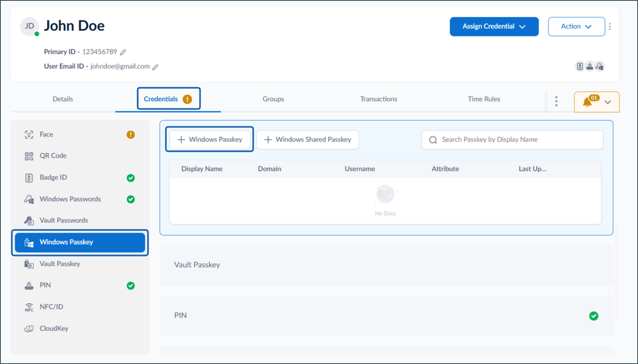
Task: Click the Search Passkey by Display Name field
Action: click(x=512, y=140)
